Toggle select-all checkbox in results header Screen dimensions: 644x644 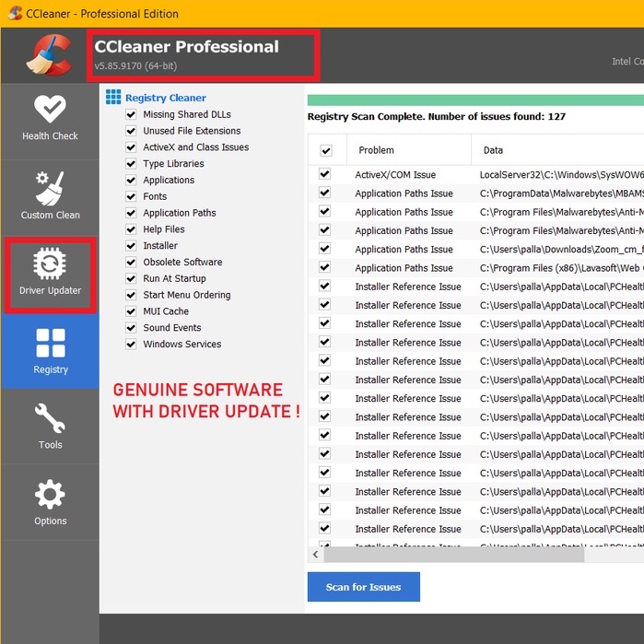click(325, 150)
